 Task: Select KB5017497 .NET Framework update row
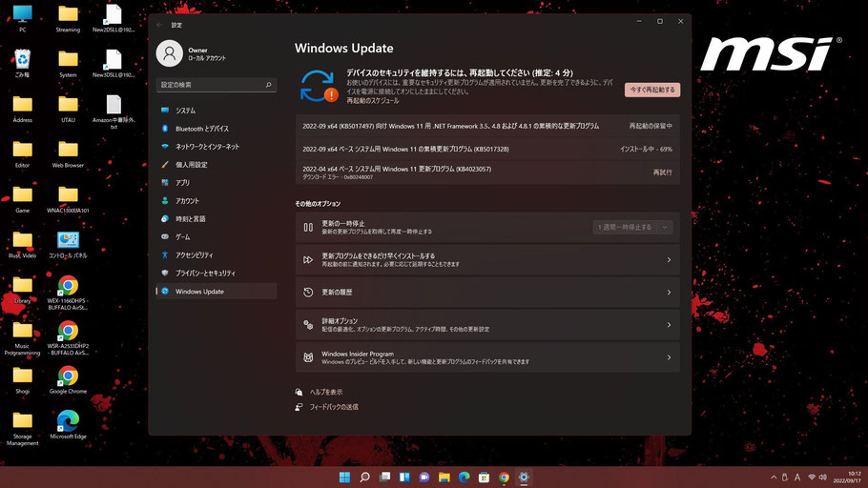(487, 126)
